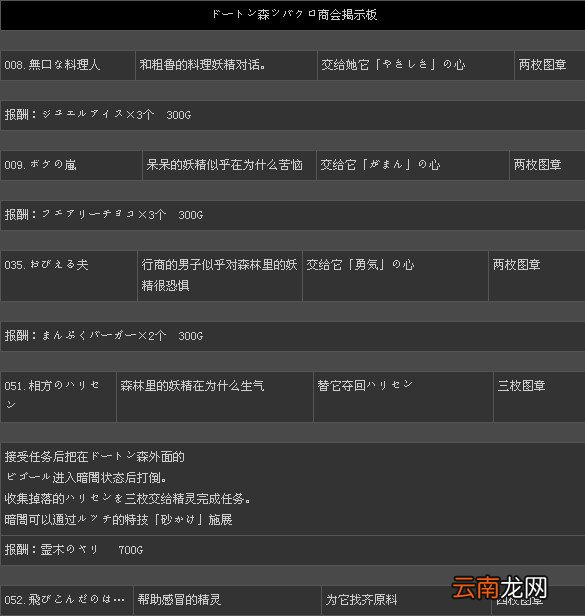
Task: Click objective 为它找齐原料
Action: (361, 600)
